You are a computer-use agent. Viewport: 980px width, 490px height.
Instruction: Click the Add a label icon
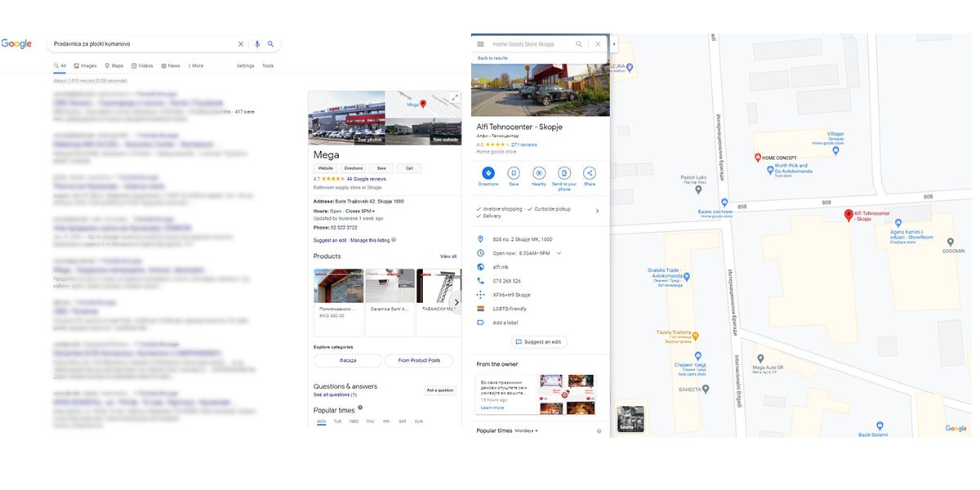click(481, 322)
